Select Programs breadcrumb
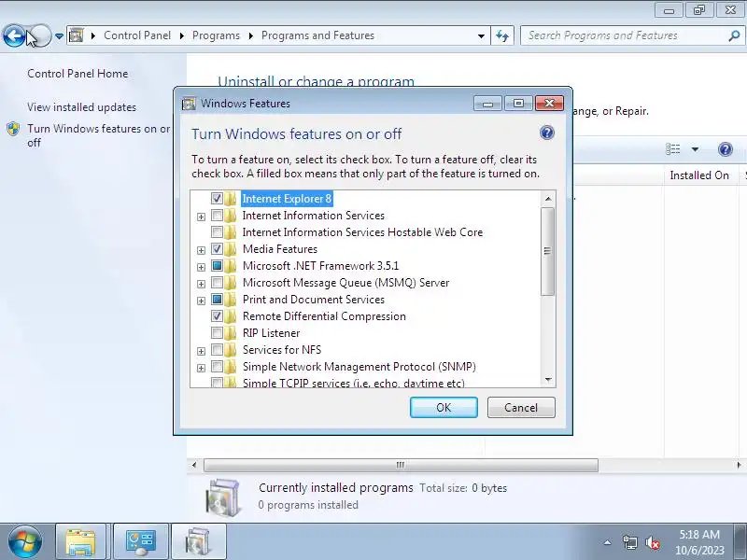 [x=216, y=35]
